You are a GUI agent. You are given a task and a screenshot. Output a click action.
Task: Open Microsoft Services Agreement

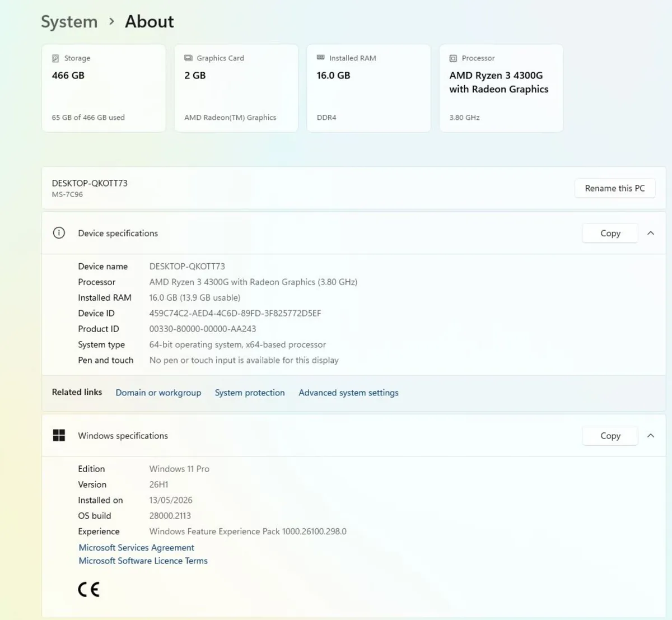click(136, 547)
